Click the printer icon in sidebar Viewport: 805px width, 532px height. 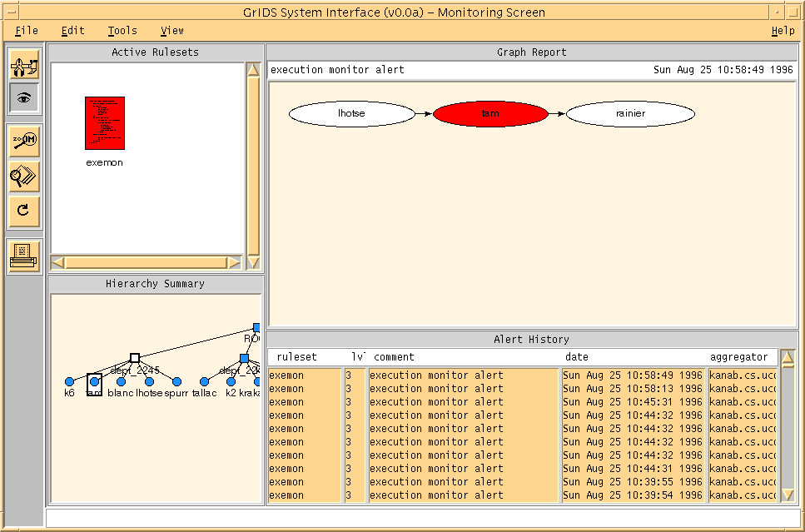[x=24, y=254]
